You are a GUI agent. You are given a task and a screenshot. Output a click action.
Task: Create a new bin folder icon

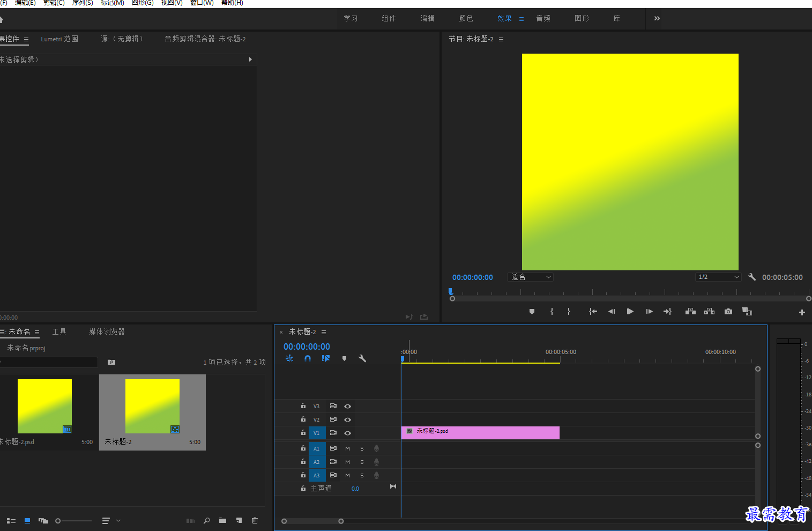(x=222, y=520)
